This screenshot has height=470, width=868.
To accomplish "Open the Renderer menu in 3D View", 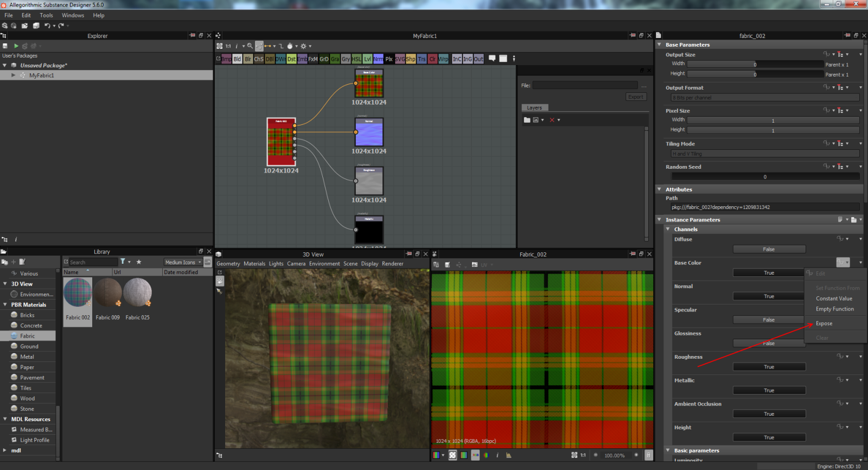I will (x=393, y=264).
